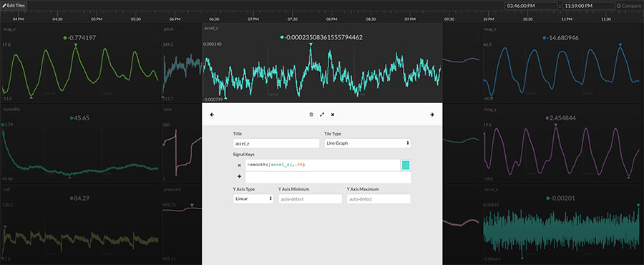Click the Y Axis Minimum field
This screenshot has width=644, height=265.
click(310, 199)
